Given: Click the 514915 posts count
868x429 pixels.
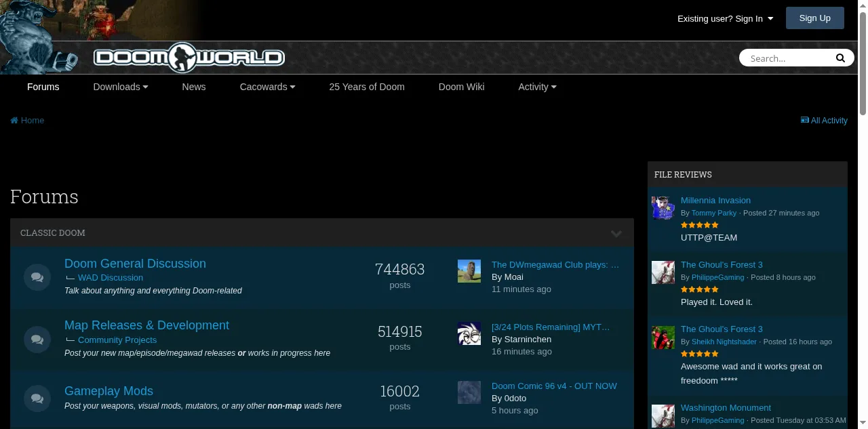Looking at the screenshot, I should click(400, 331).
